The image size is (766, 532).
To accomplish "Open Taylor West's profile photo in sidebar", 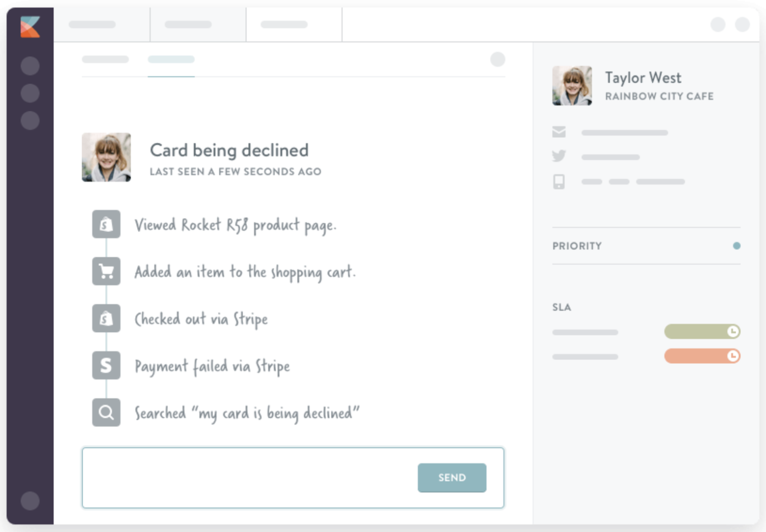I will coord(572,86).
